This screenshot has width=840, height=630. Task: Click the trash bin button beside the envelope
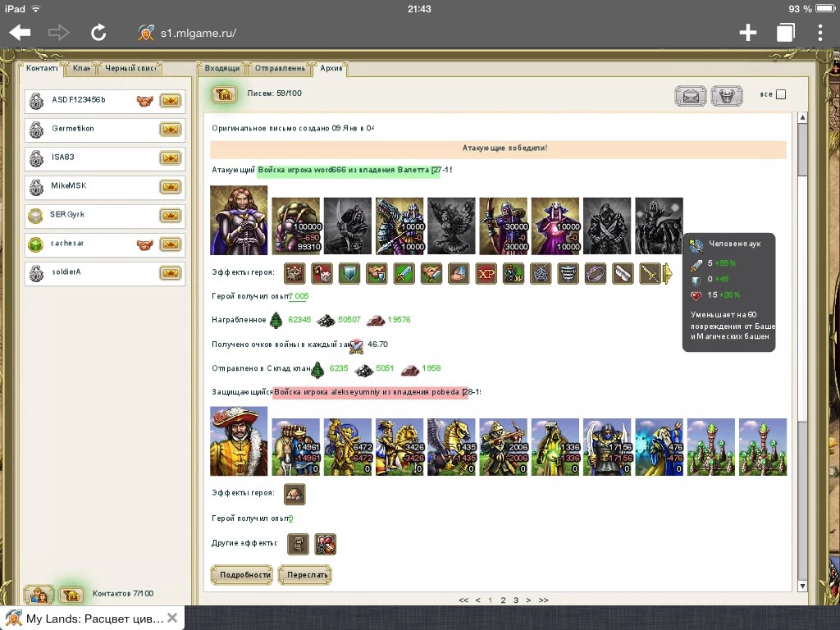coord(727,96)
